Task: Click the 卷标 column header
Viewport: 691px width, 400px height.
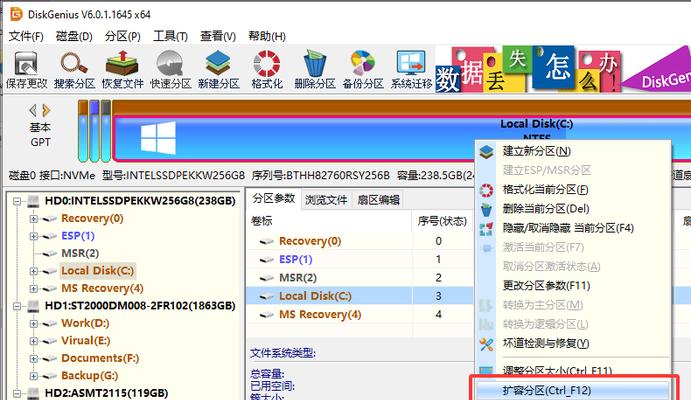Action: pos(329,221)
